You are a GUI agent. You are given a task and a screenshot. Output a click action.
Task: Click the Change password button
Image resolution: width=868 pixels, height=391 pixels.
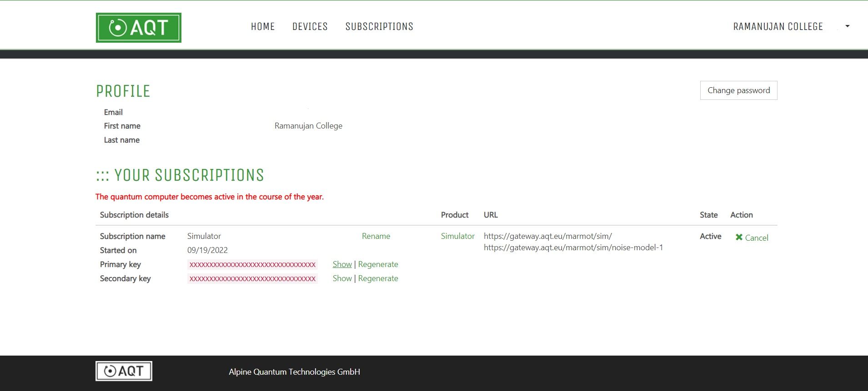738,90
